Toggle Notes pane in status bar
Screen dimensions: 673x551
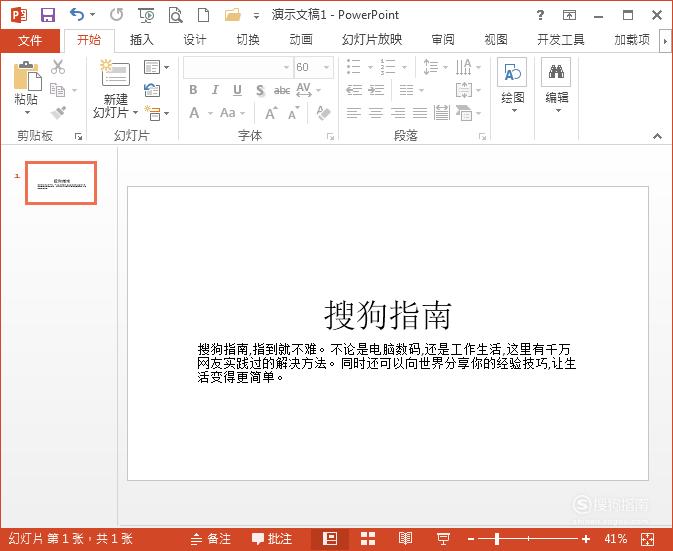[211, 539]
